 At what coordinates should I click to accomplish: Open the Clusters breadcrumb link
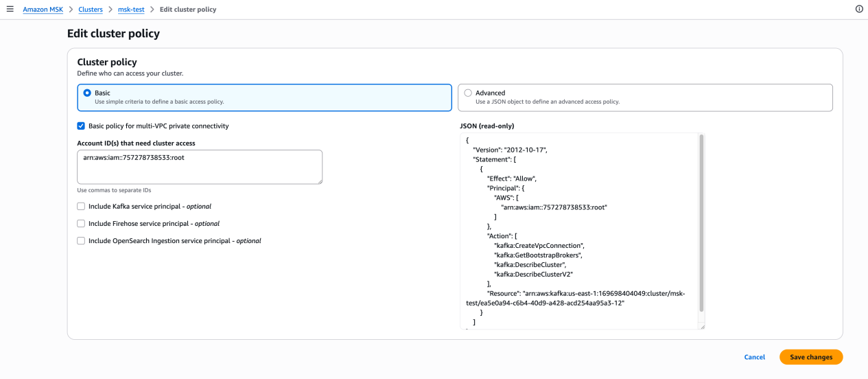click(91, 10)
